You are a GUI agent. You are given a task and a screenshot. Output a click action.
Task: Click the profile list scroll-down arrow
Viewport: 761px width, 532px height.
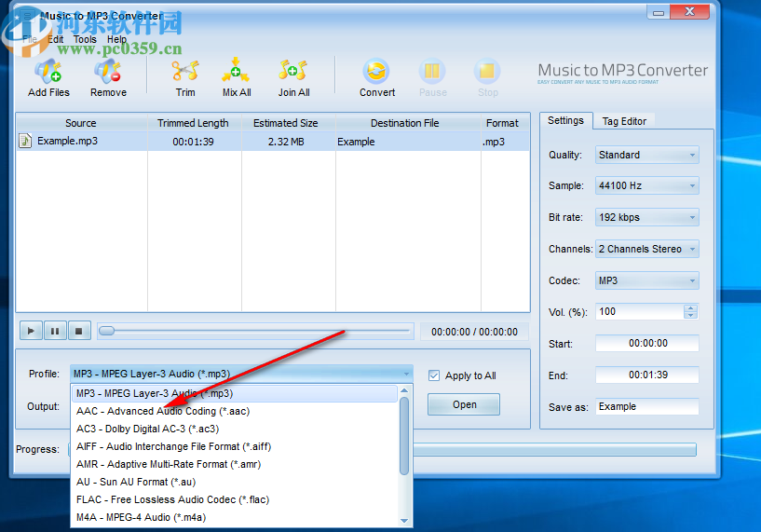click(x=404, y=521)
